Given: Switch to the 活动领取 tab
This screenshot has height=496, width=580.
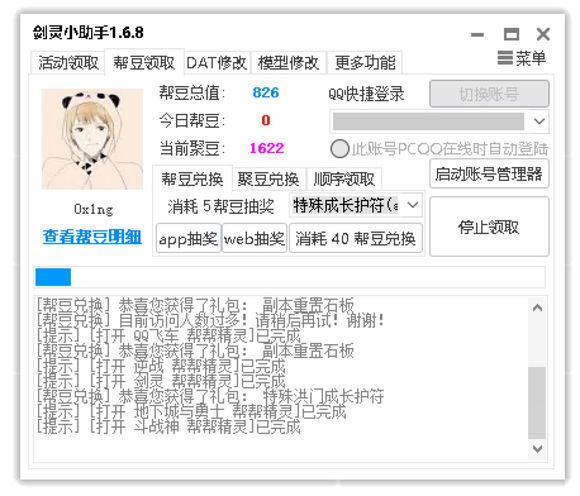Looking at the screenshot, I should pyautogui.click(x=68, y=62).
